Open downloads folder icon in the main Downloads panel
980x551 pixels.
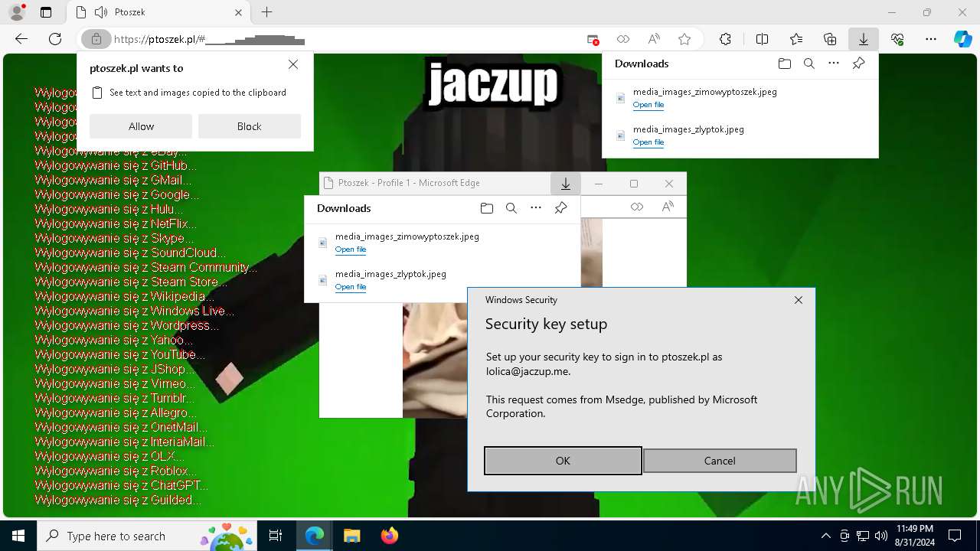click(x=784, y=64)
